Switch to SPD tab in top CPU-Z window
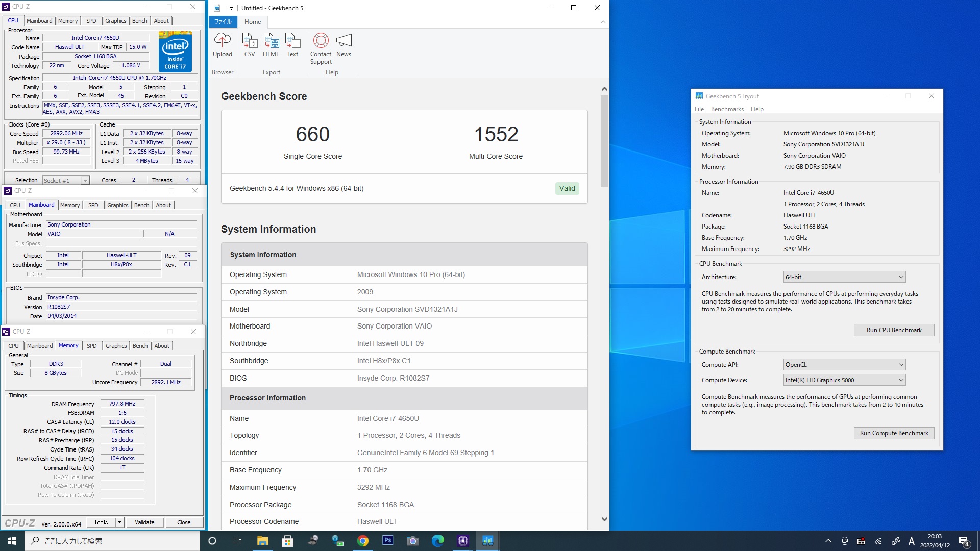 pyautogui.click(x=91, y=21)
